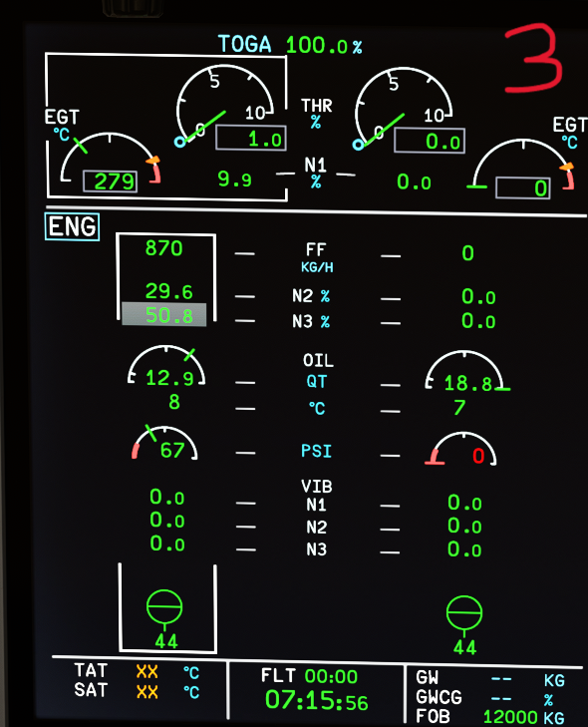
Task: Click the N3 % label
Action: coord(311,321)
